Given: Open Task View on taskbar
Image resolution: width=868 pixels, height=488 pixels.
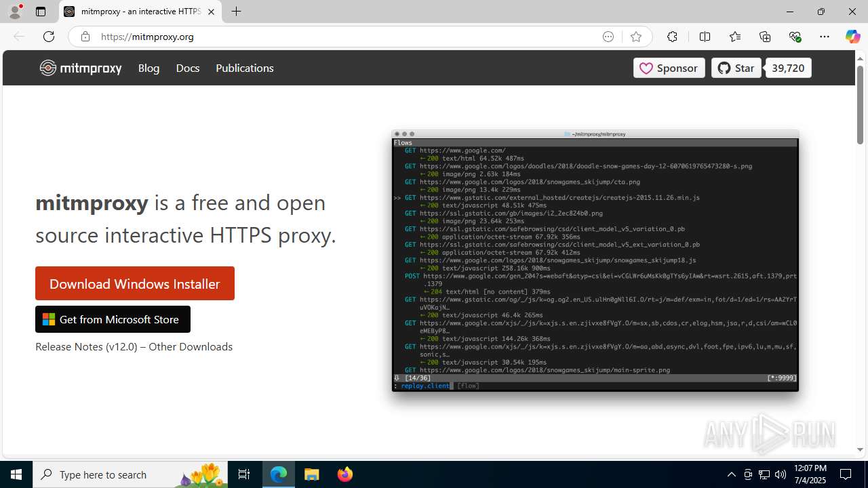Looking at the screenshot, I should (x=244, y=474).
